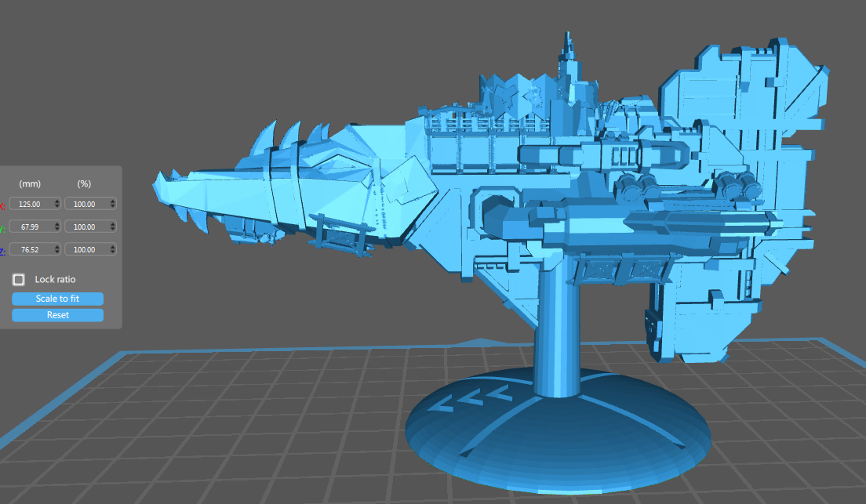This screenshot has width=866, height=504.
Task: Click the Scale to fit button
Action: point(57,299)
